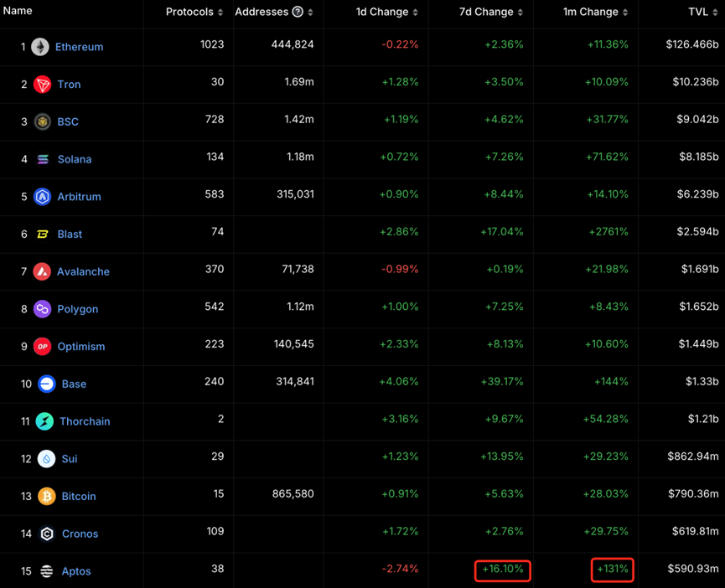
Task: Click Ethereum protocols count 1023
Action: click(212, 44)
